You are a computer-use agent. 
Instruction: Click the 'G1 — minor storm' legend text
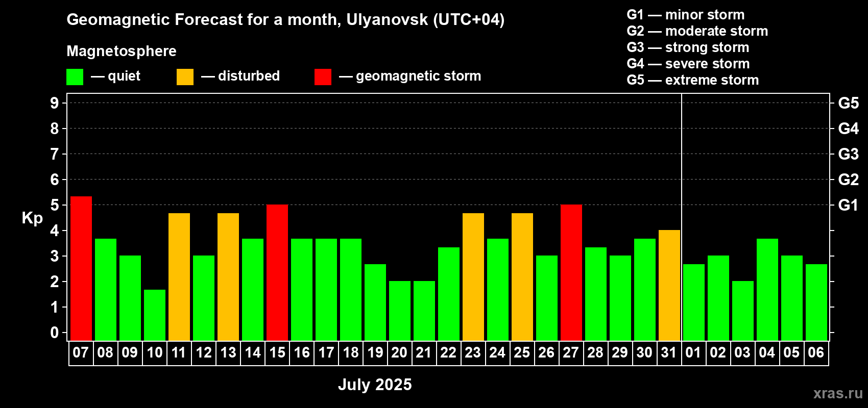pos(686,15)
